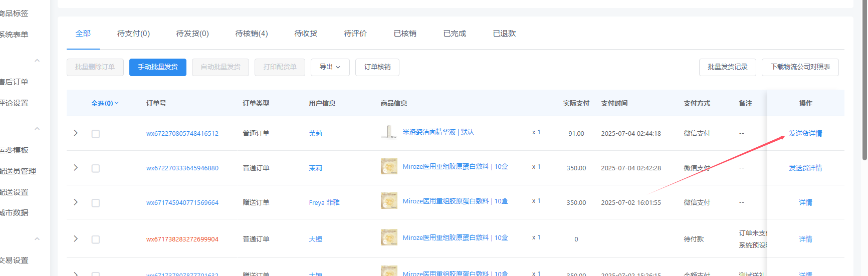The height and width of the screenshot is (276, 868).
Task: Click 详情 for order wx671745940771569664
Action: [805, 203]
